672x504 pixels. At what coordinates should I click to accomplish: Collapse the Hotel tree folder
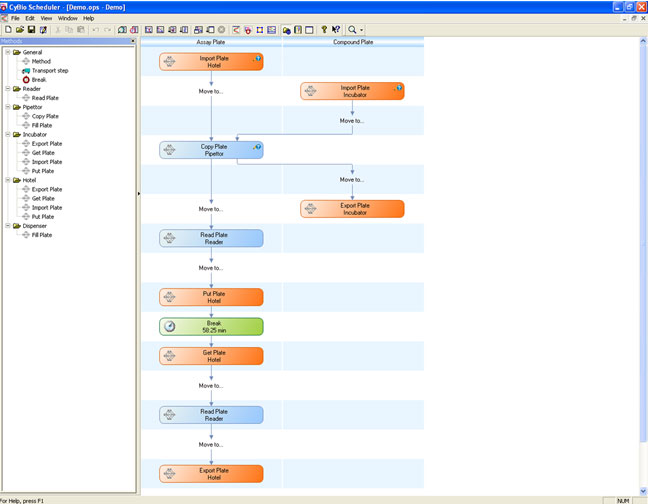8,180
